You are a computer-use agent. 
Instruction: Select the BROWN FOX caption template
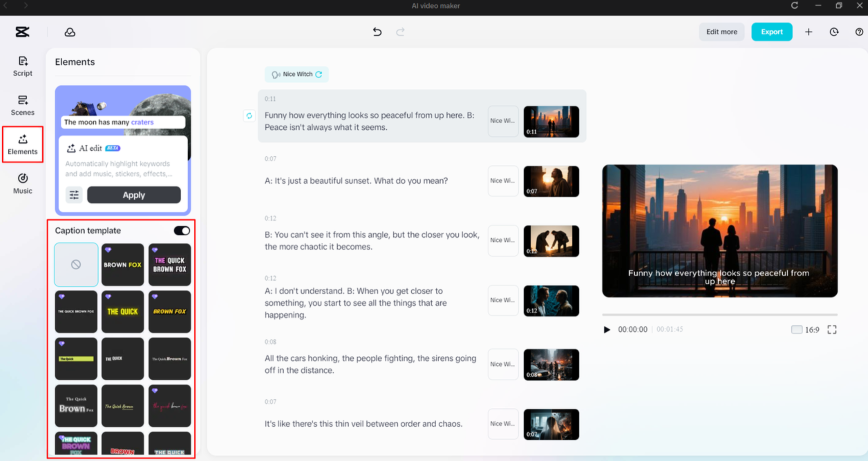tap(122, 265)
